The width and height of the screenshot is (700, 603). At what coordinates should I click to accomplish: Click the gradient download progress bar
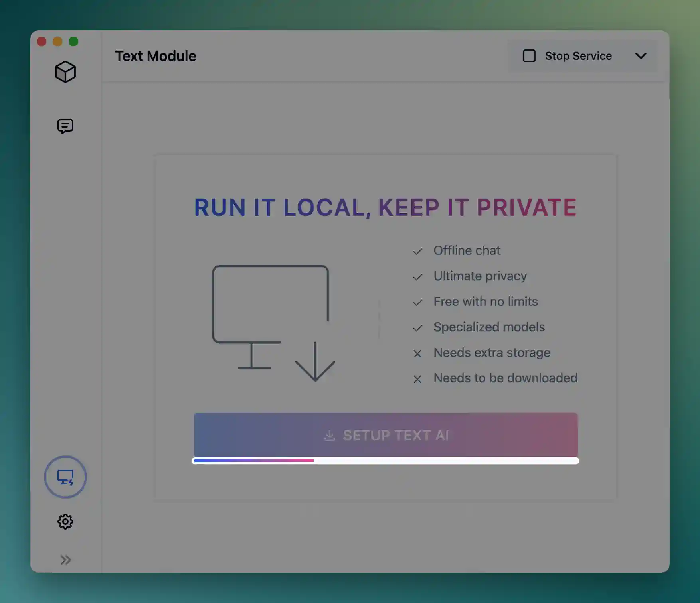point(385,461)
